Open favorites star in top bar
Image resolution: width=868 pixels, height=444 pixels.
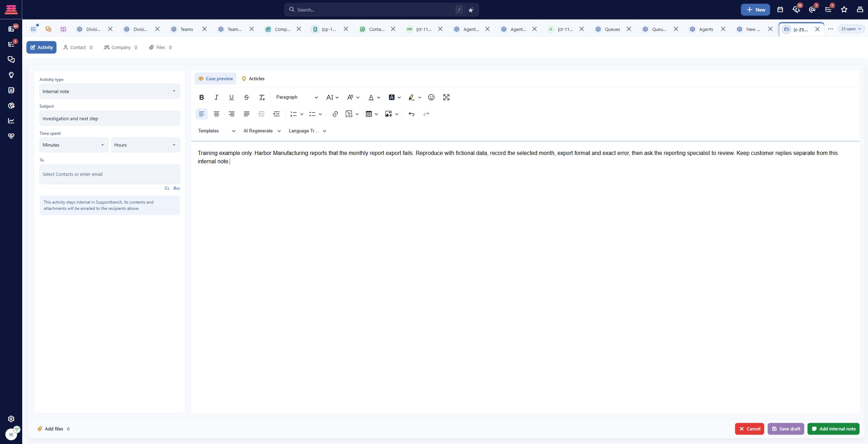click(x=844, y=10)
